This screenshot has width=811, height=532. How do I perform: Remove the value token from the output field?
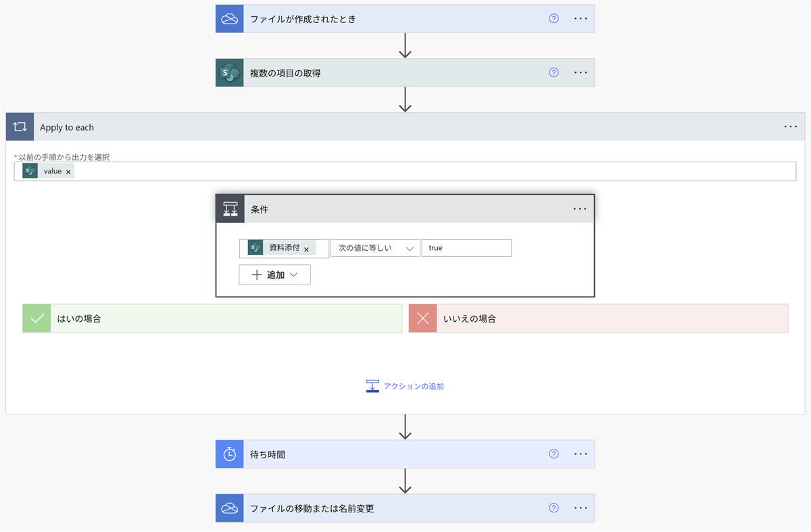pos(68,172)
